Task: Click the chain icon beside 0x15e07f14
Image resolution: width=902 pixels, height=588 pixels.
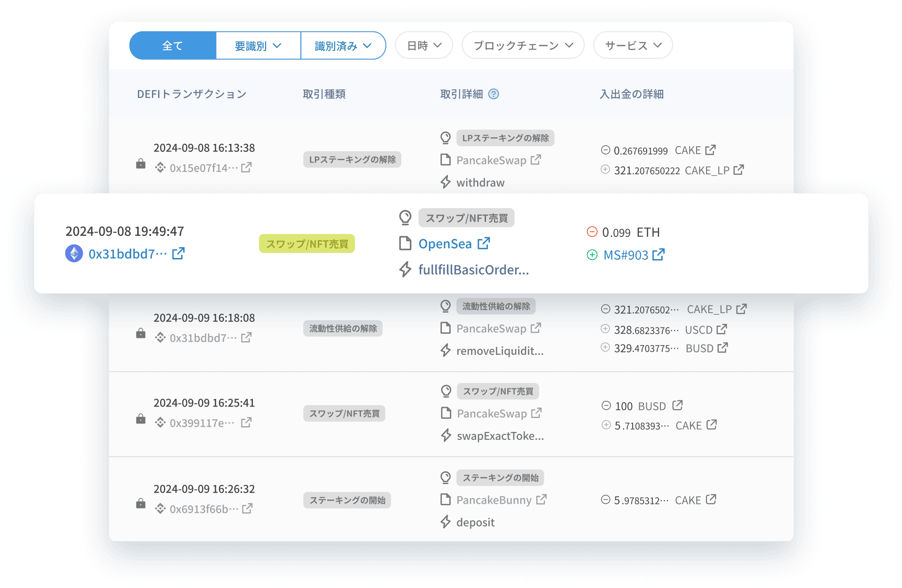Action: (x=161, y=167)
